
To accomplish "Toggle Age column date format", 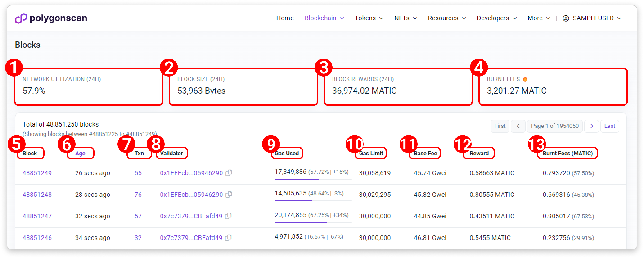I will 80,153.
